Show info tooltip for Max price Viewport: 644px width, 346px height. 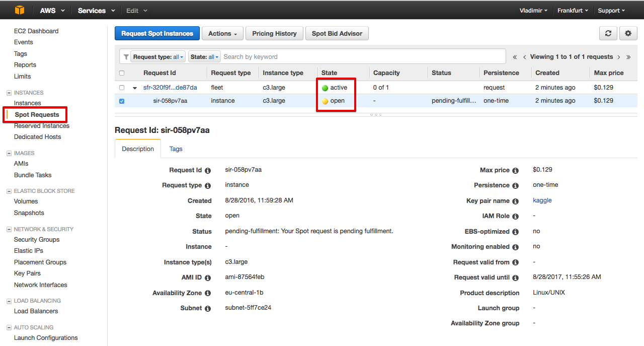515,171
